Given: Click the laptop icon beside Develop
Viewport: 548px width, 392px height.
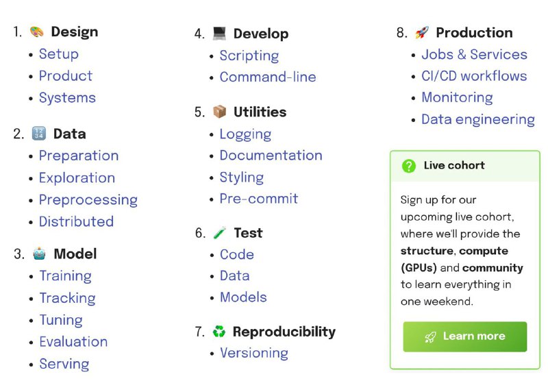Looking at the screenshot, I should click(219, 34).
